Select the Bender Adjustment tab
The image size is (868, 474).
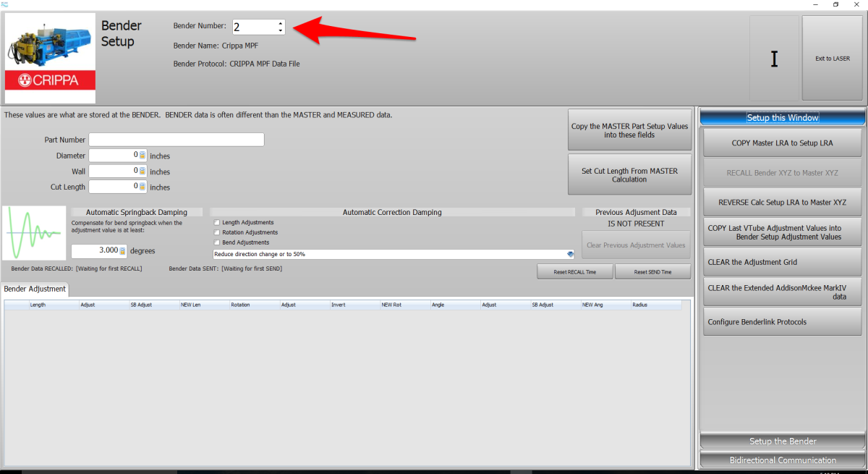35,289
